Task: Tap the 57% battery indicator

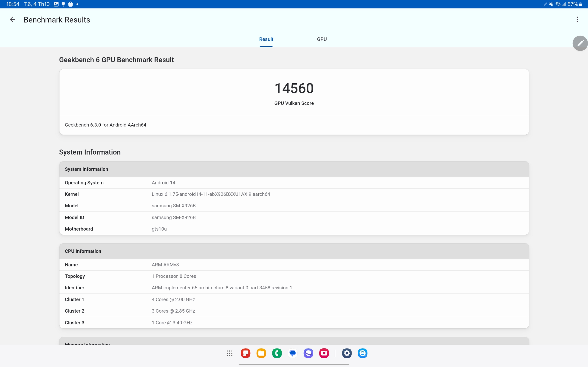Action: (575, 4)
